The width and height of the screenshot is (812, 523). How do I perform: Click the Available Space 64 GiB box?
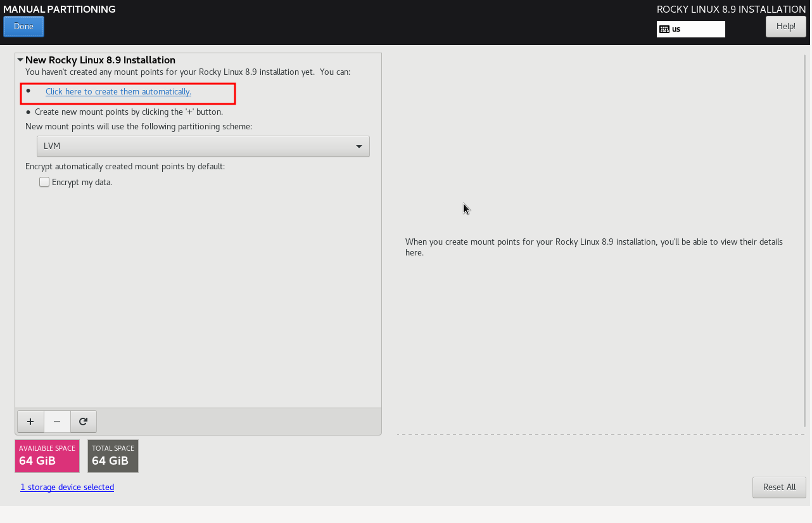(47, 456)
